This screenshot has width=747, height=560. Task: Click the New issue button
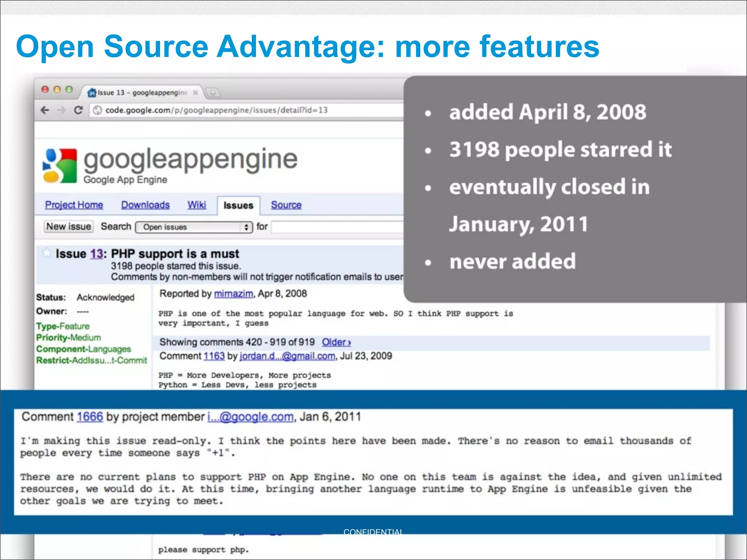tap(69, 226)
